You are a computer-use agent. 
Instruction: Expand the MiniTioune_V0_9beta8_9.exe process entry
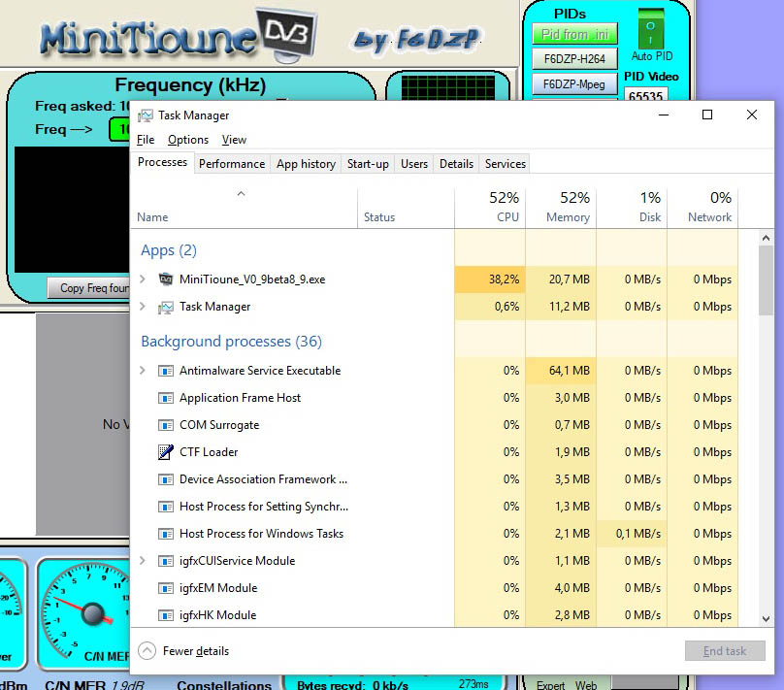pyautogui.click(x=143, y=280)
